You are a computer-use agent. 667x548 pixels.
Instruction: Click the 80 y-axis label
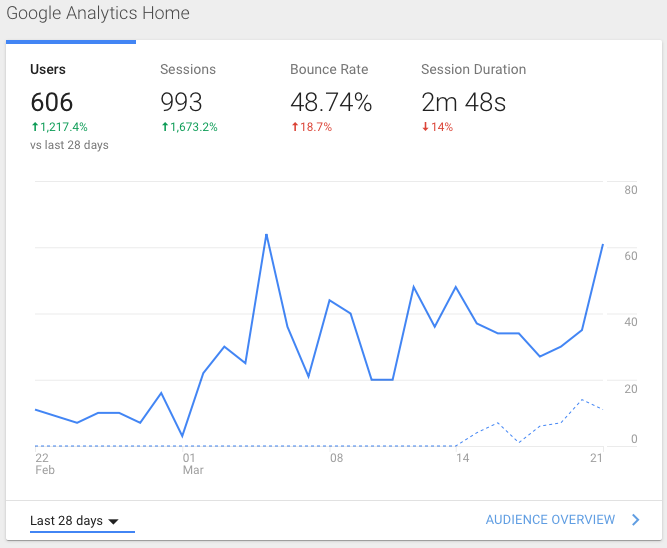pos(630,190)
